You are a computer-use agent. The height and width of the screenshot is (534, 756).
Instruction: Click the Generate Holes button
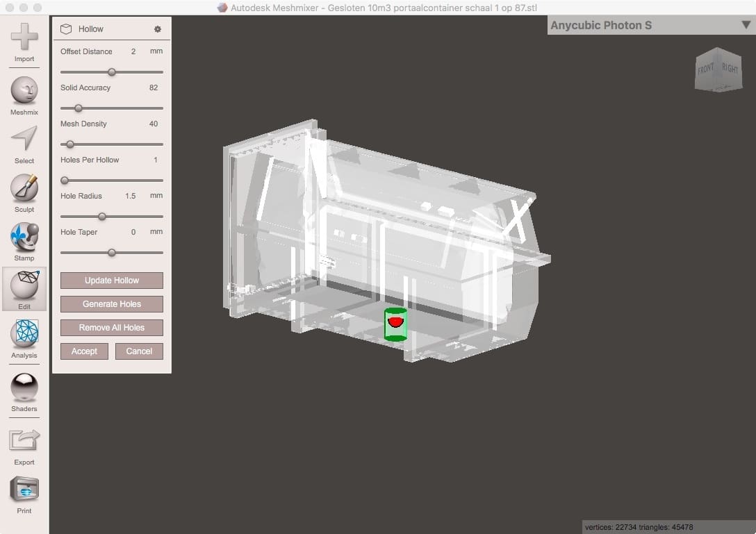coord(112,304)
